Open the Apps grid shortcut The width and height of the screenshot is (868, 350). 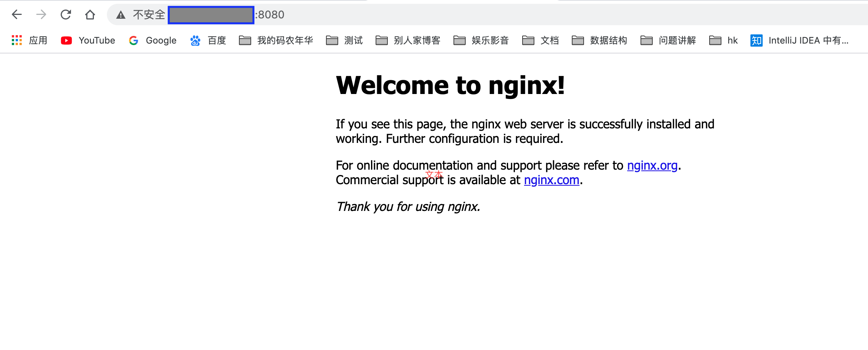(x=29, y=40)
